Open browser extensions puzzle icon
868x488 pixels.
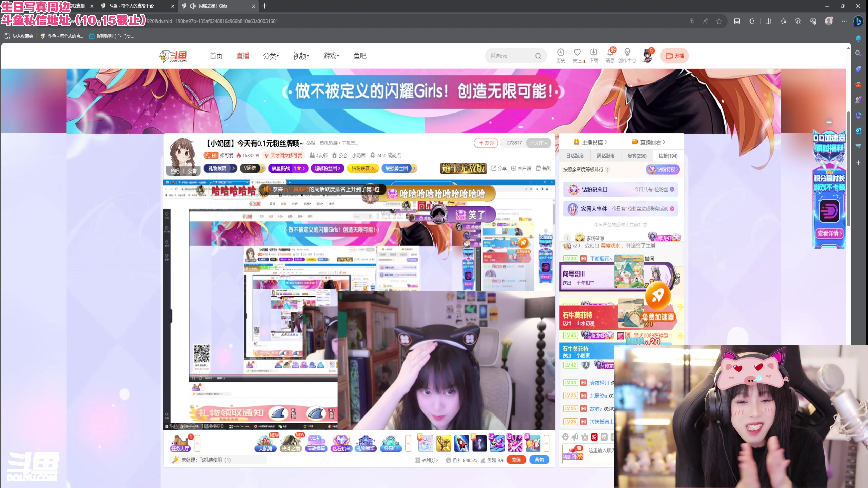click(x=752, y=21)
